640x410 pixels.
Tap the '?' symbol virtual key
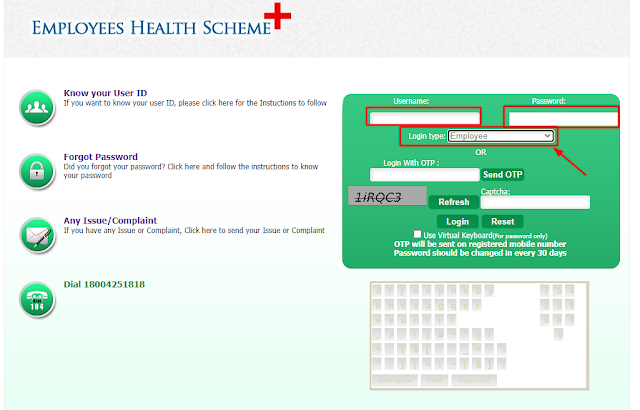coord(502,363)
